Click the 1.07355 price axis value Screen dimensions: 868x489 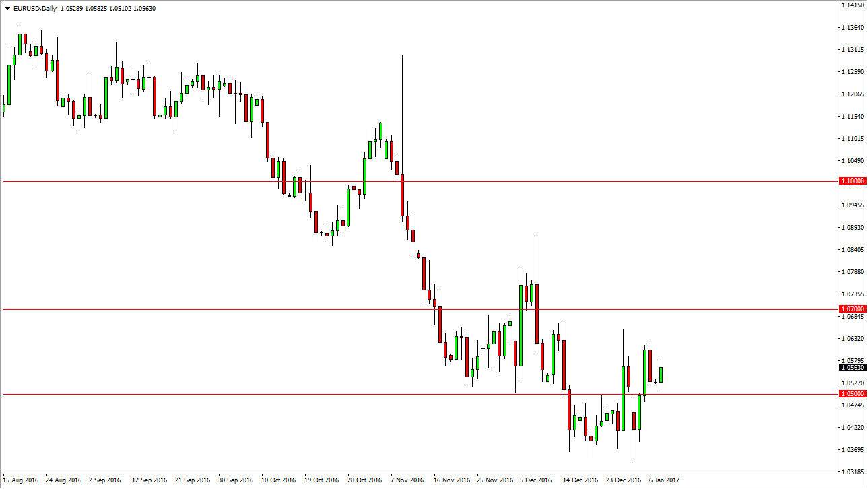click(853, 294)
